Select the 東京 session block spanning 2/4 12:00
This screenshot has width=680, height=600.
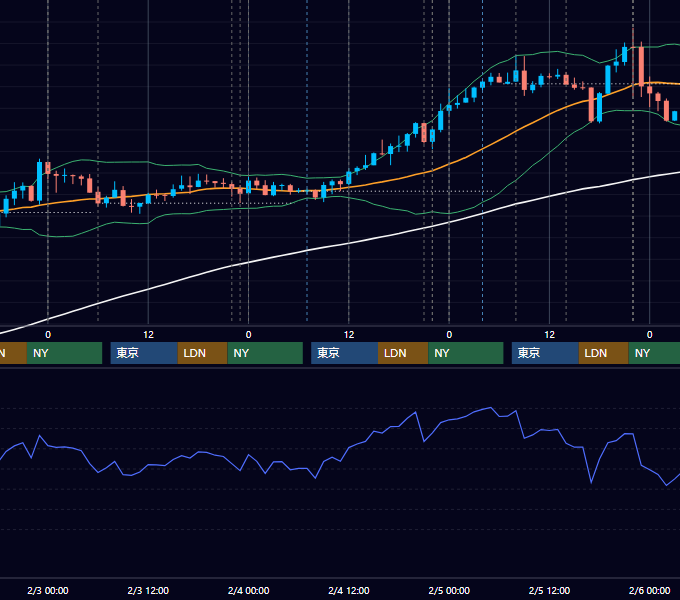345,353
